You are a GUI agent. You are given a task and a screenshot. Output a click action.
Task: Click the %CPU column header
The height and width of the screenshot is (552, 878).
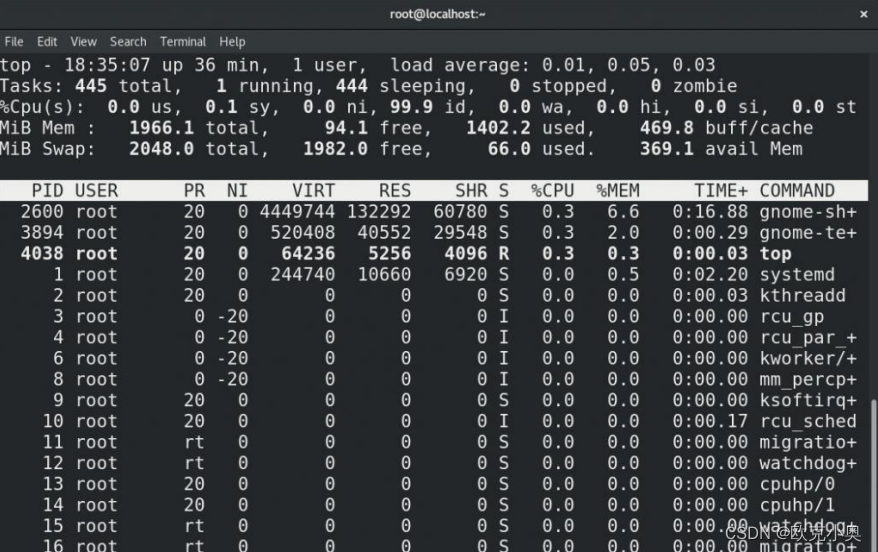pos(553,190)
